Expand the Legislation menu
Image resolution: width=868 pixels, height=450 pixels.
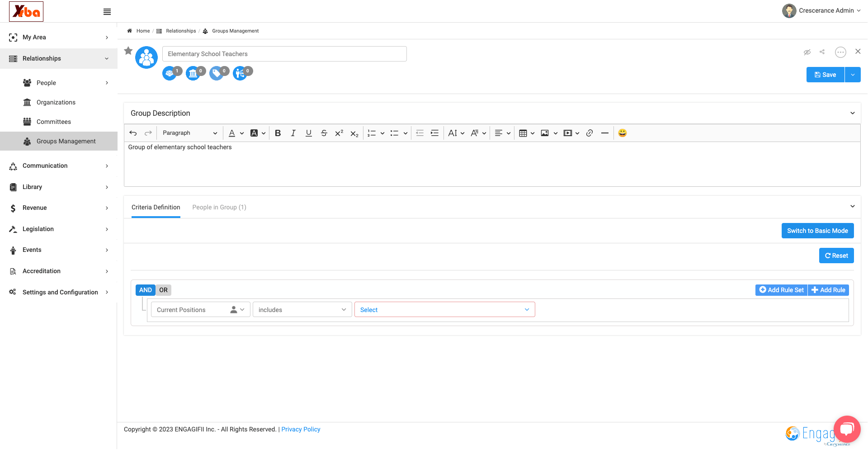click(59, 229)
